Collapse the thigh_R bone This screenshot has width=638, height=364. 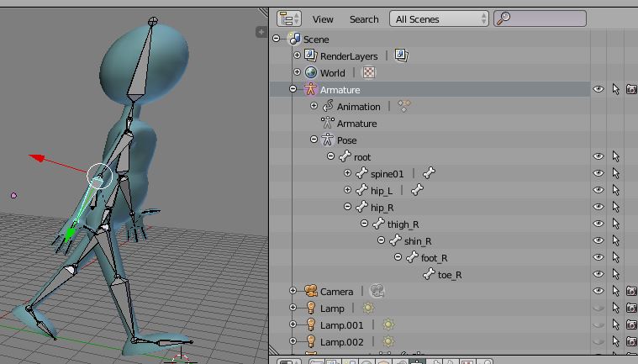(365, 224)
